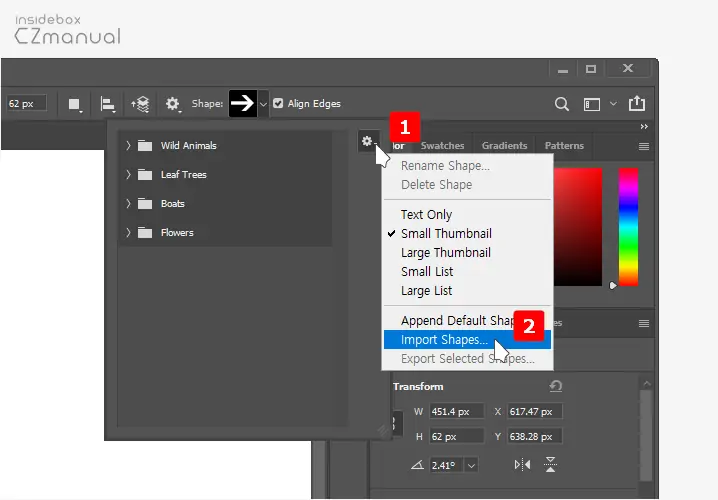Image resolution: width=718 pixels, height=500 pixels.
Task: Flip vertical in Transform panel
Action: (x=550, y=464)
